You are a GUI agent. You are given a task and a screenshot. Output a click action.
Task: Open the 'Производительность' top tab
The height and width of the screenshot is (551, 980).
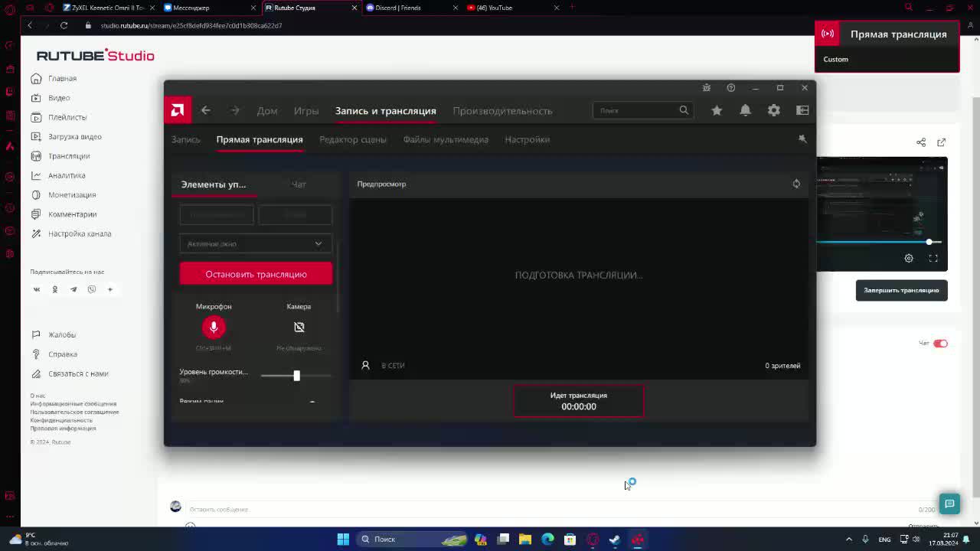[x=502, y=111]
